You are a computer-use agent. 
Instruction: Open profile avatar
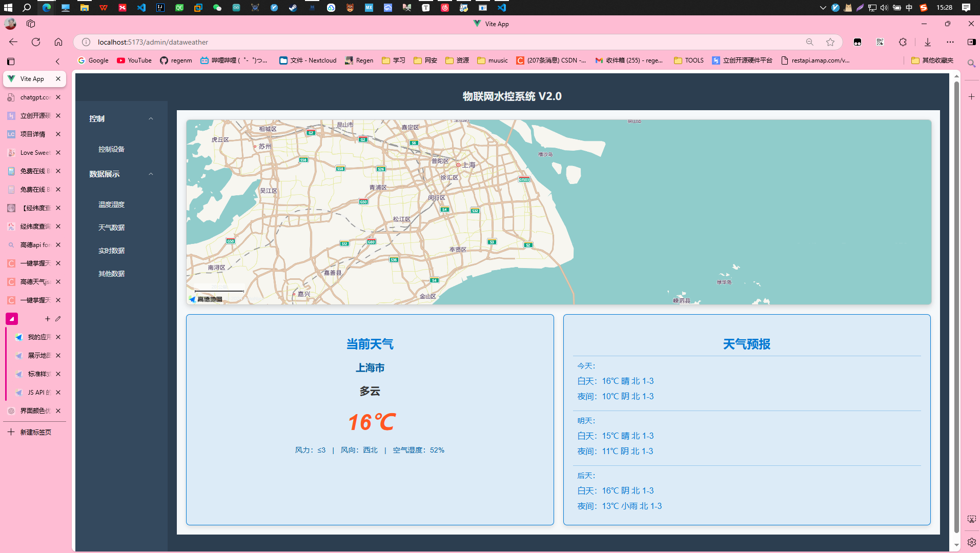coord(10,24)
